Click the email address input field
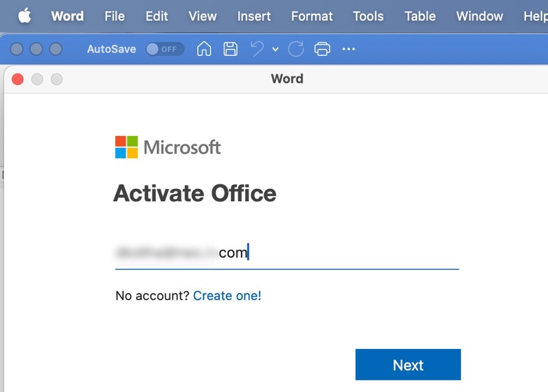 click(287, 253)
